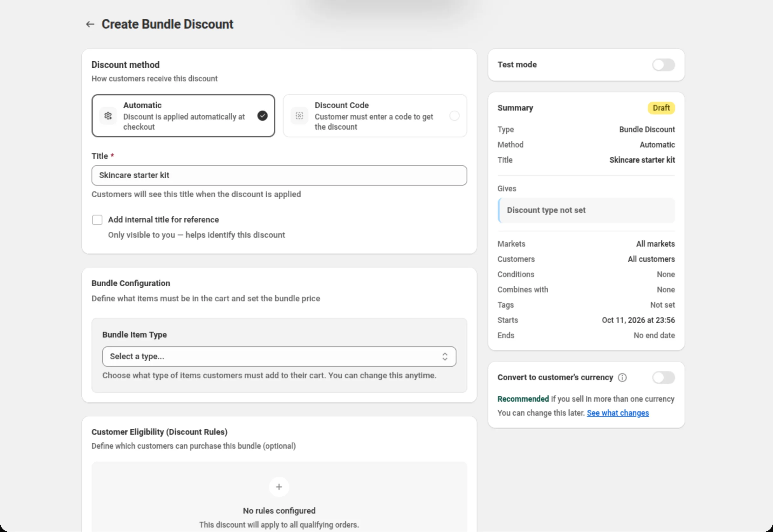Screen dimensions: 773x532
Task: Click the Draft status badge
Action: [661, 108]
